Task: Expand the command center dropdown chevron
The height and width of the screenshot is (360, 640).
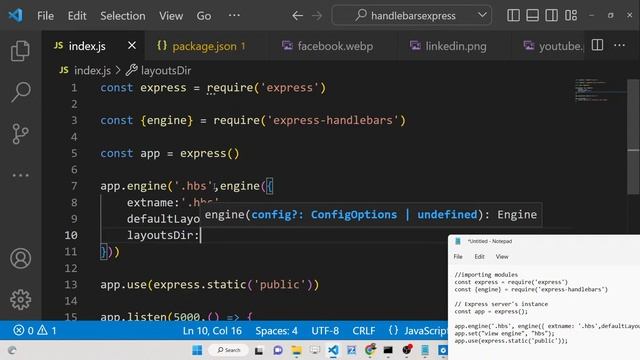Action: 482,16
